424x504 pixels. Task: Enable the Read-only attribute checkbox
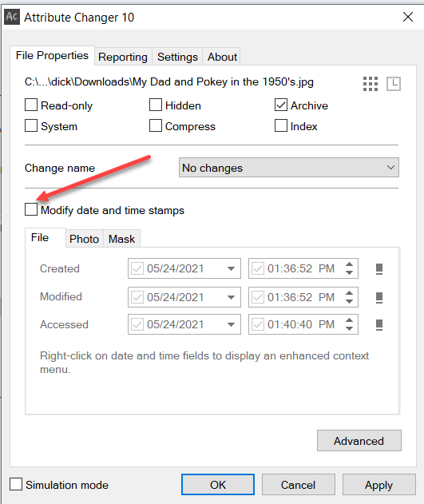(31, 105)
